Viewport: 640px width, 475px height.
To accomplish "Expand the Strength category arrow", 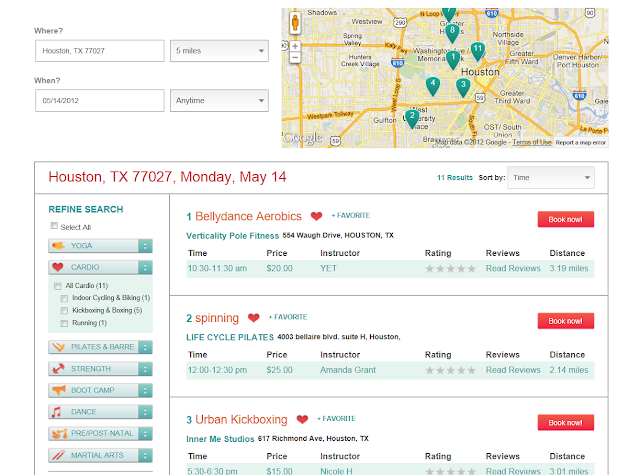I will point(145,369).
